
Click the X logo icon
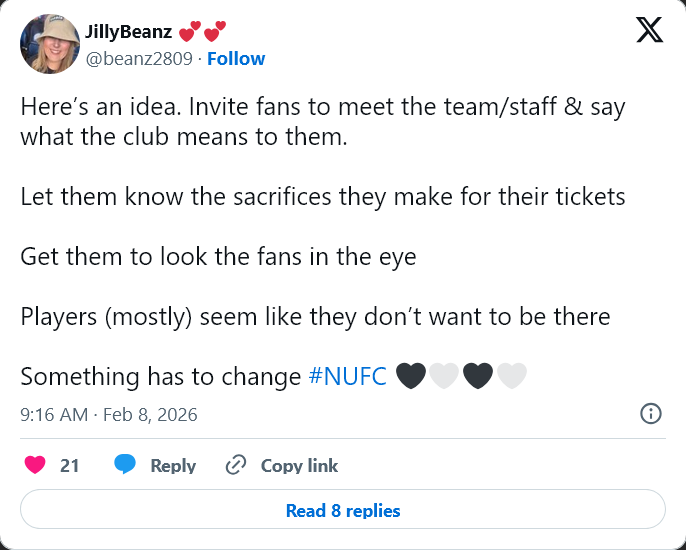649,32
